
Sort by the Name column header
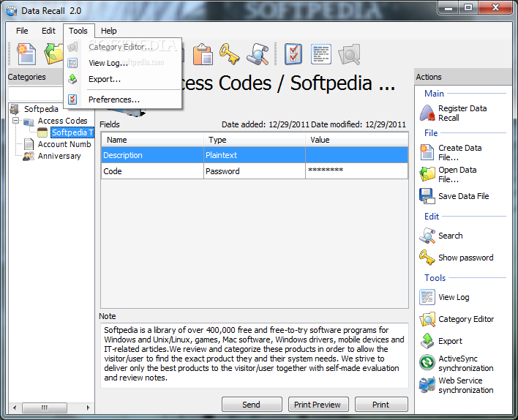click(152, 140)
